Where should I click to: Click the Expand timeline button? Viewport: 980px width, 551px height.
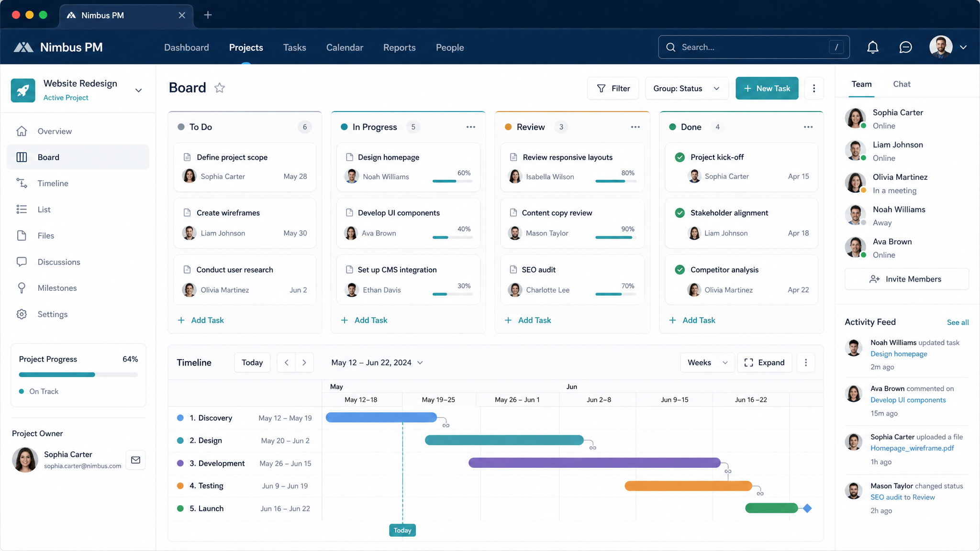pyautogui.click(x=765, y=363)
